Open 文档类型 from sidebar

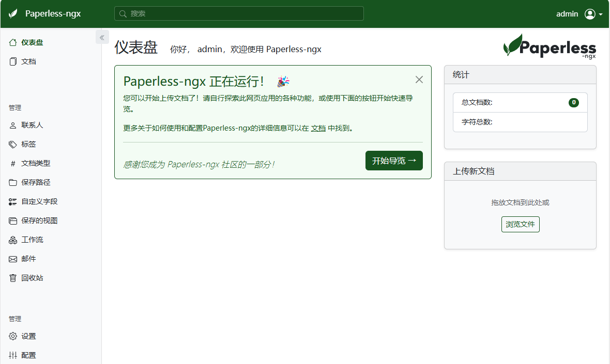[36, 163]
